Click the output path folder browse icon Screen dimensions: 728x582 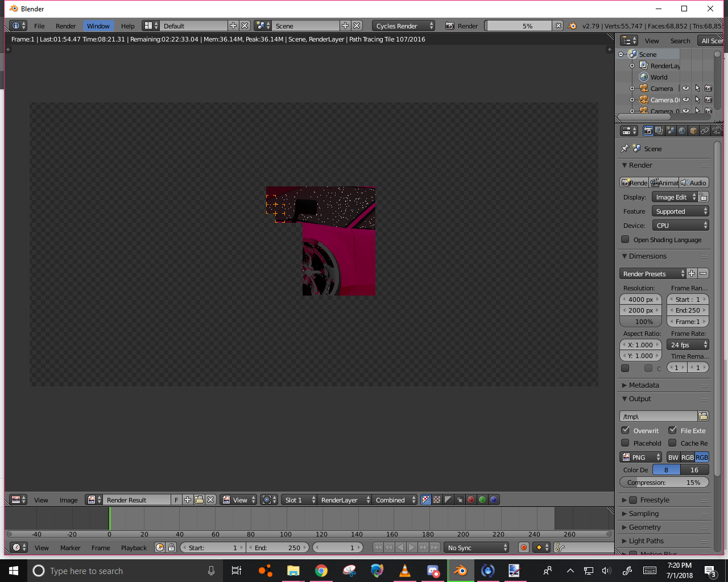tap(703, 417)
